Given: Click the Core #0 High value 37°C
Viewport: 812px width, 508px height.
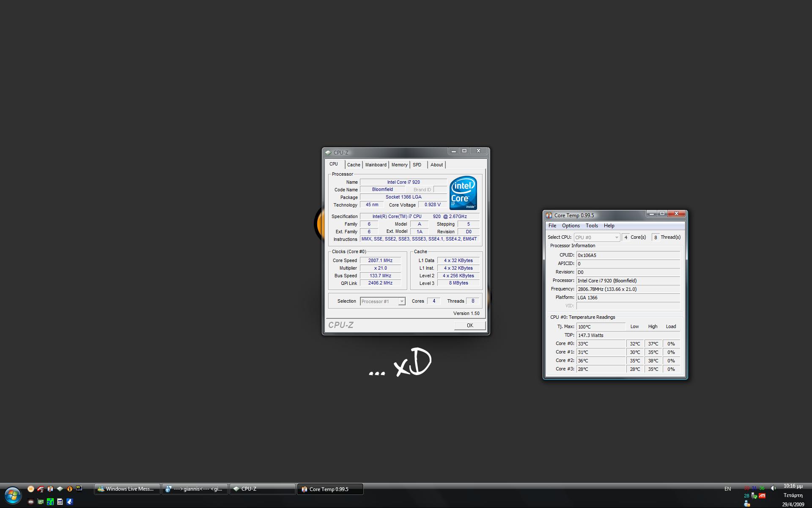Looking at the screenshot, I should coord(653,344).
